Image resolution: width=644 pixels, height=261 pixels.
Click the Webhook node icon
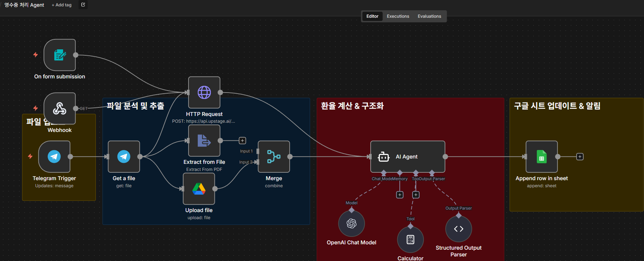(x=60, y=108)
